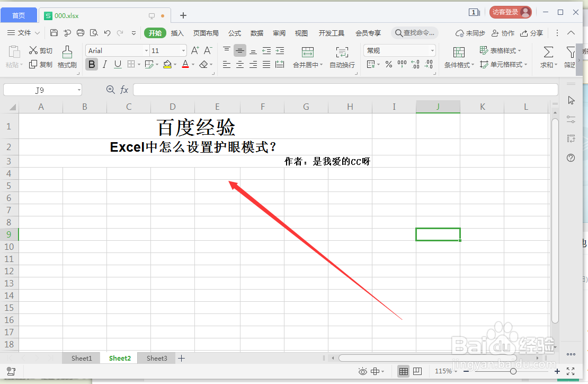Viewport: 588px width, 384px height.
Task: Open the font name Arial dropdown
Action: point(146,50)
